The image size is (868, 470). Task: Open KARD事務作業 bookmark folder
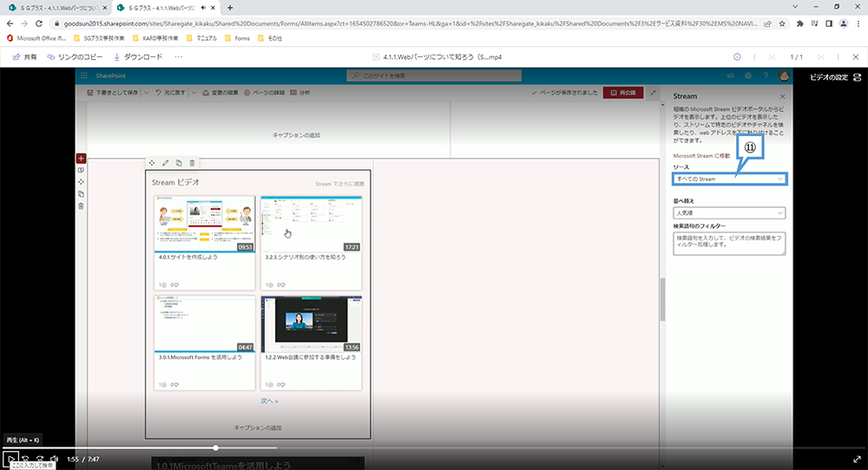click(x=155, y=38)
